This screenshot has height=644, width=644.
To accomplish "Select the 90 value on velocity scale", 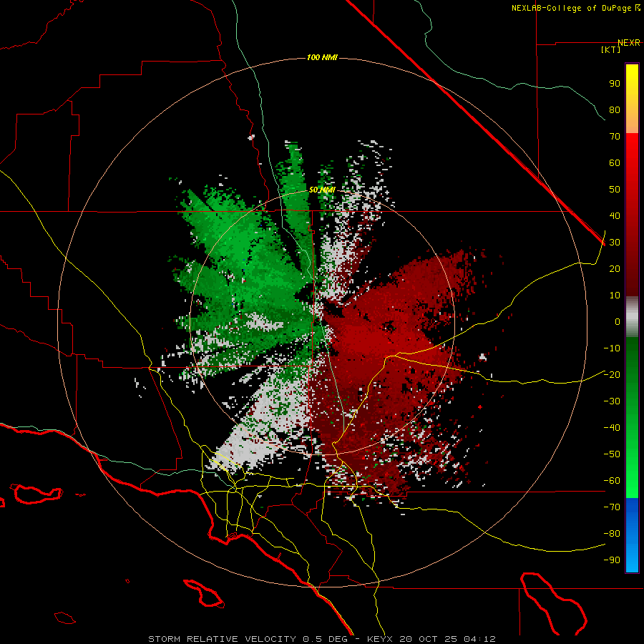I will point(615,84).
